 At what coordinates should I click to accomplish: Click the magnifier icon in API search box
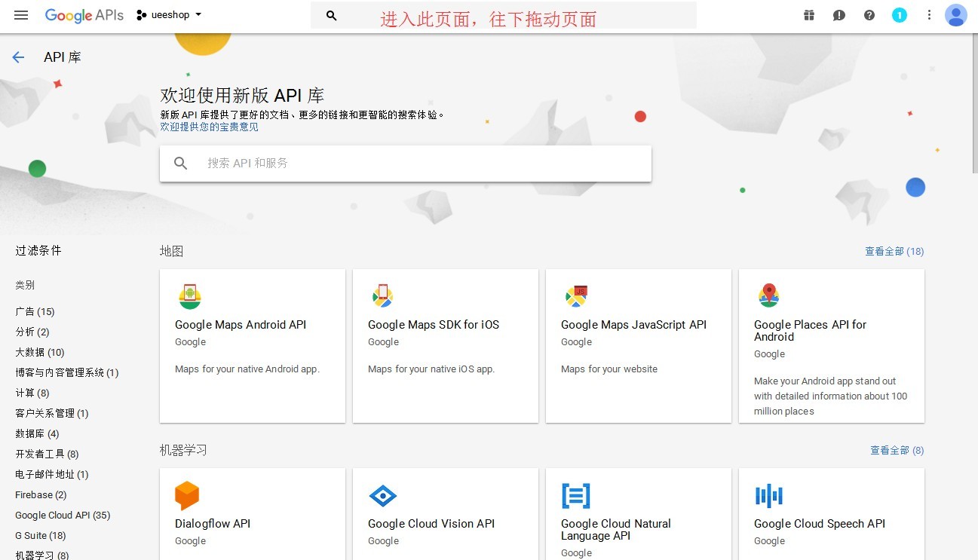pyautogui.click(x=181, y=163)
